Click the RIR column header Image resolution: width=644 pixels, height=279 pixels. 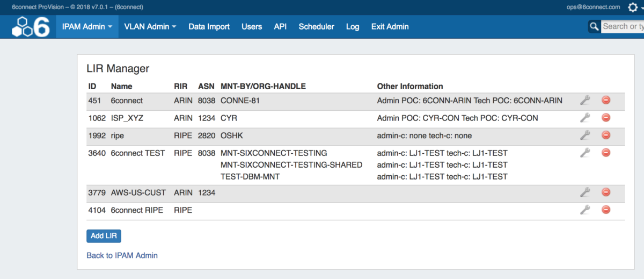click(181, 86)
